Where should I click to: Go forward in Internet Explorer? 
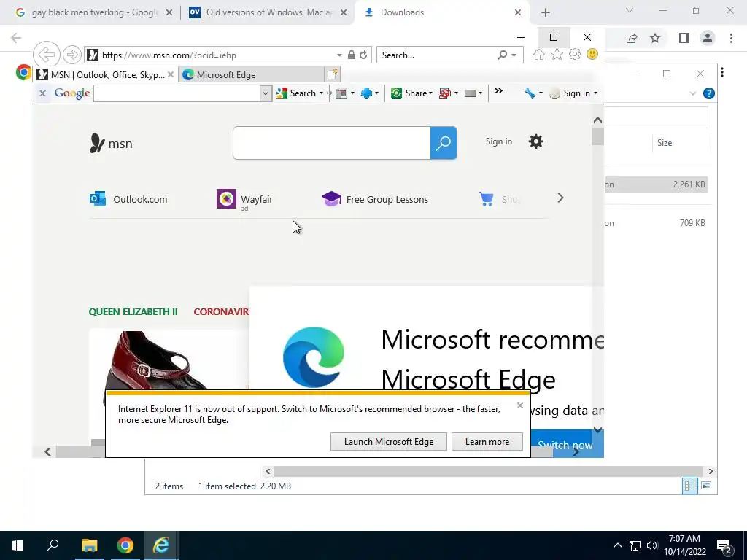tap(72, 55)
